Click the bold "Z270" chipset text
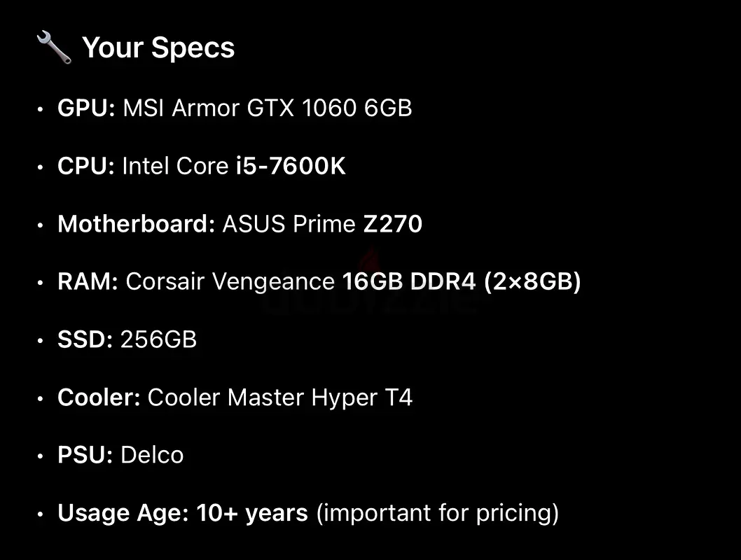The width and height of the screenshot is (741, 560). tap(393, 224)
